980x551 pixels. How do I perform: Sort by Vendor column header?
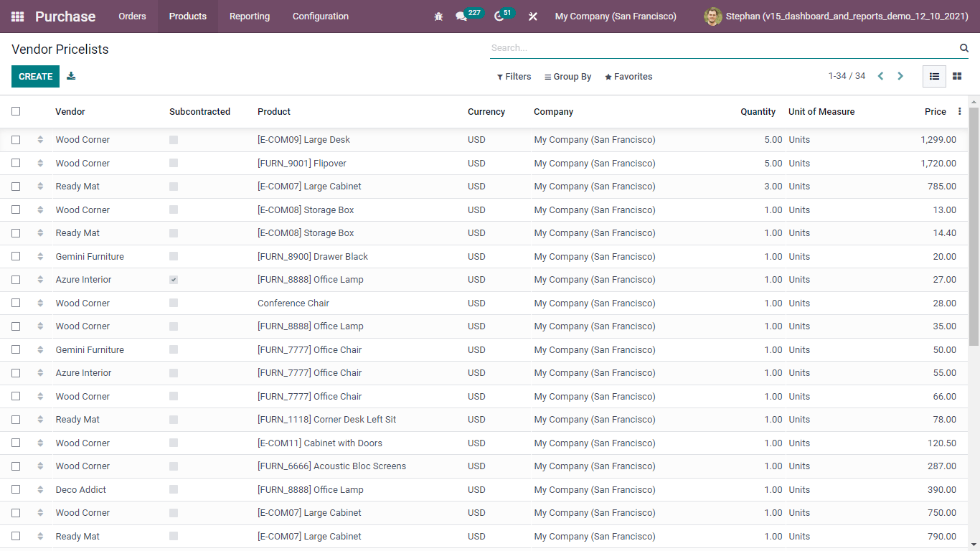point(70,112)
